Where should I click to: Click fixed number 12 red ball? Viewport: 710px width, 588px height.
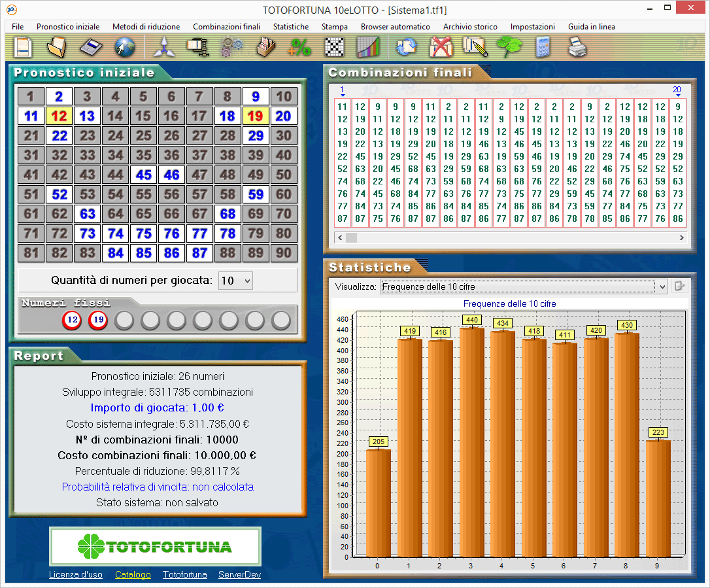pyautogui.click(x=72, y=320)
